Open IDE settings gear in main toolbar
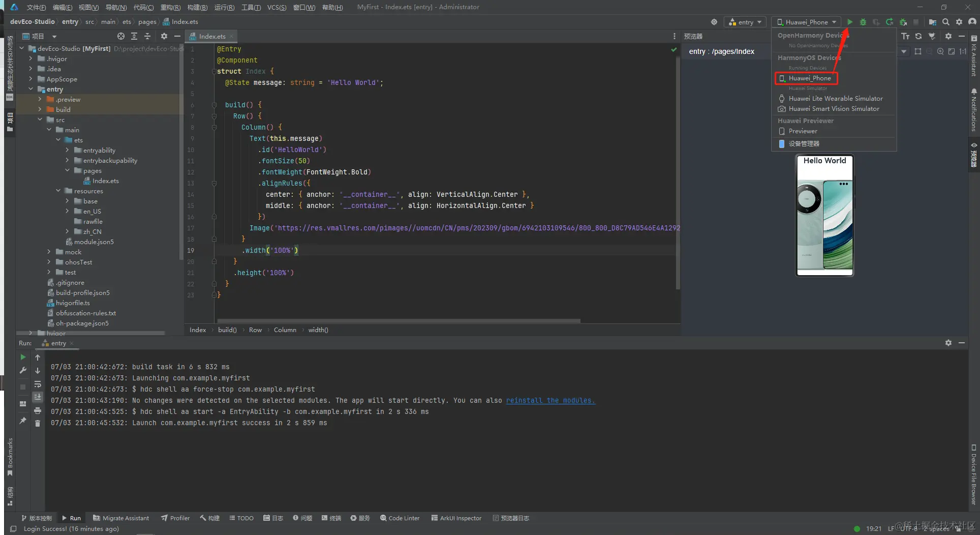This screenshot has width=980, height=535. (x=959, y=22)
